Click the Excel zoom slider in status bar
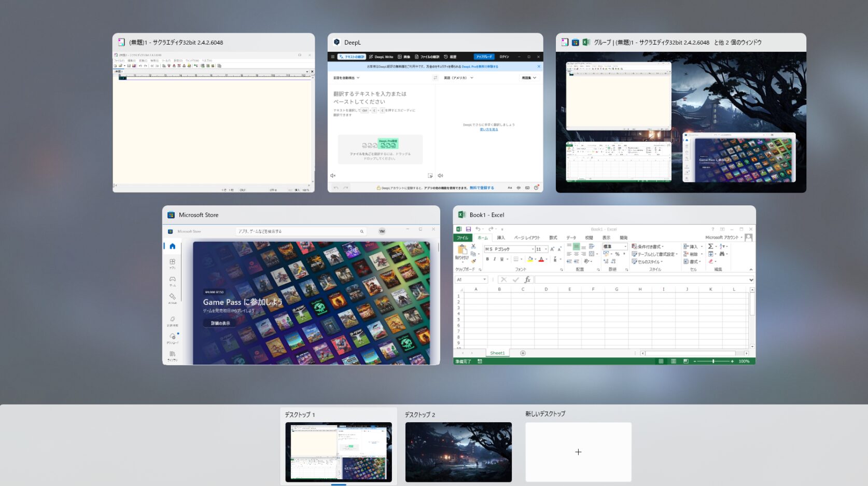 tap(713, 361)
